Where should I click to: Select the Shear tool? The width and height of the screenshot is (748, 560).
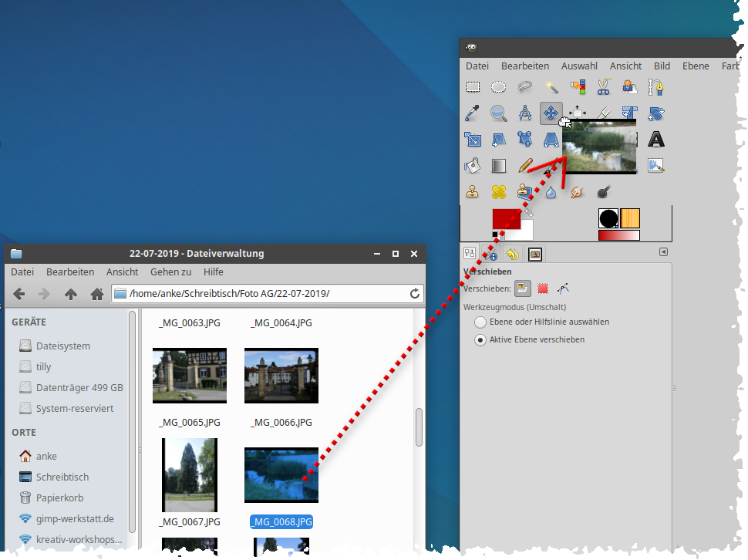(x=498, y=140)
